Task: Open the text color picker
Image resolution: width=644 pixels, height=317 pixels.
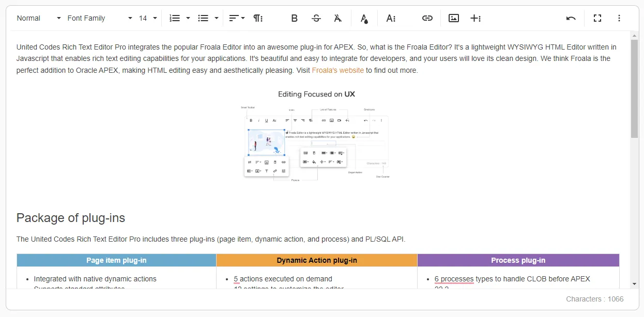Action: click(364, 18)
